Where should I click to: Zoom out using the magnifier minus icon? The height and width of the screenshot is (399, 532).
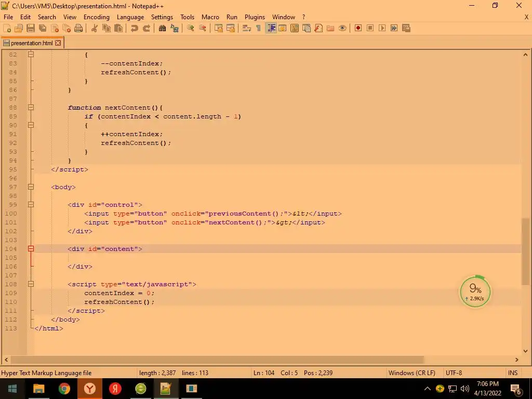click(x=202, y=28)
